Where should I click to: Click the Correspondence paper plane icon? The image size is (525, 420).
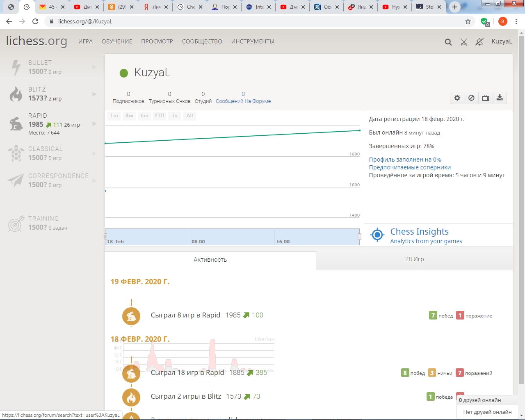pos(16,180)
